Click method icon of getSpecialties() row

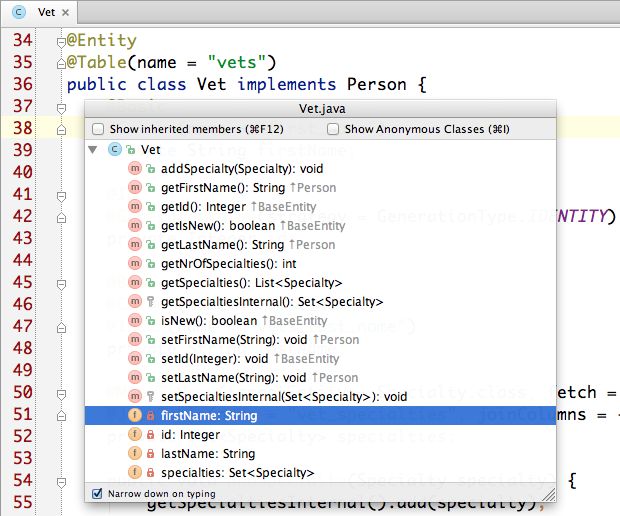point(135,282)
